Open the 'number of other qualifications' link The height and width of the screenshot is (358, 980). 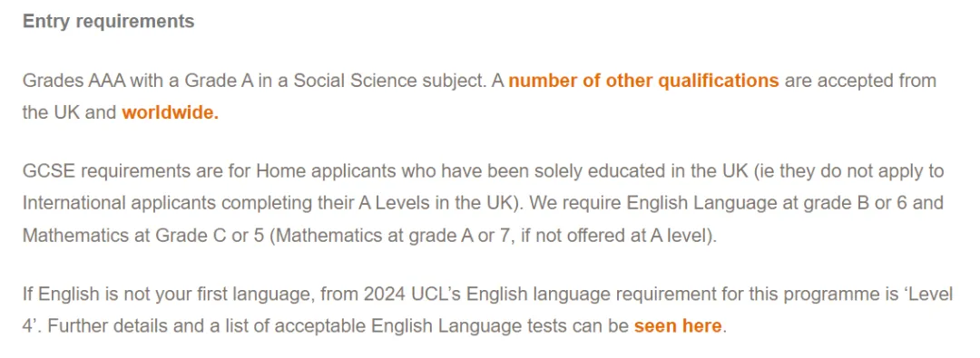(643, 82)
